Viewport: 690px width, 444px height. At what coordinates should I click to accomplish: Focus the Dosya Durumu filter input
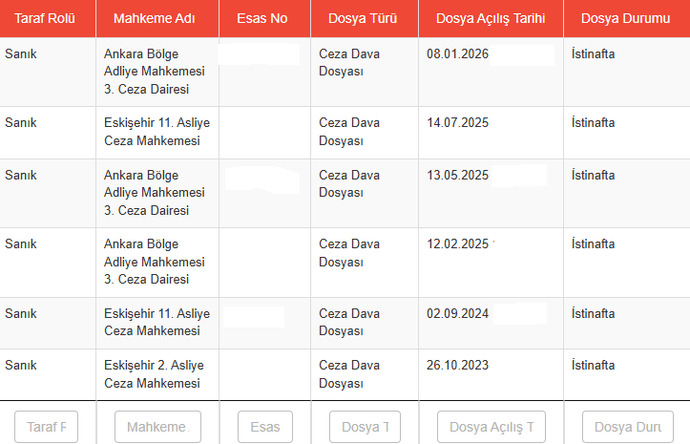[628, 427]
